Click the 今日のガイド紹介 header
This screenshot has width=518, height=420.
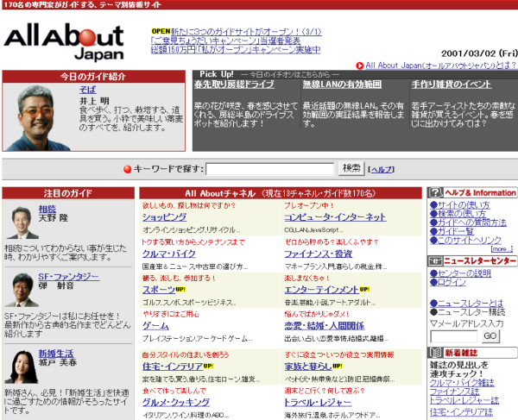pyautogui.click(x=93, y=77)
